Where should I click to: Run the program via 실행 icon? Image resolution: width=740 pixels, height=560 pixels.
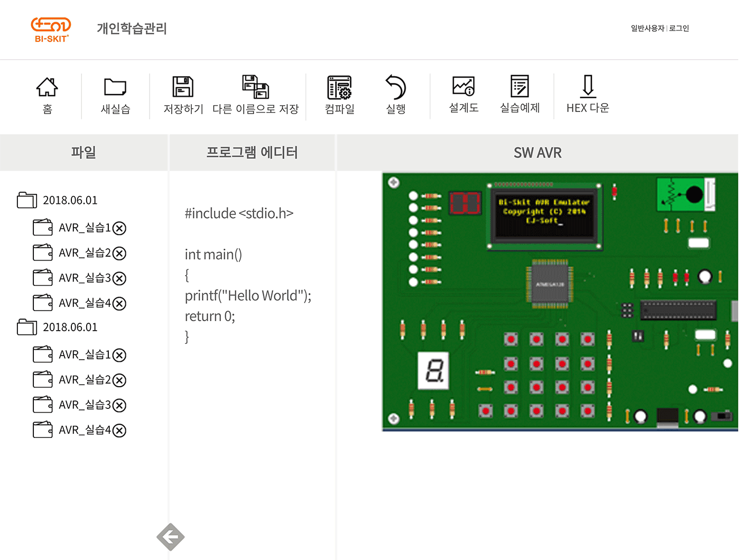click(x=395, y=94)
